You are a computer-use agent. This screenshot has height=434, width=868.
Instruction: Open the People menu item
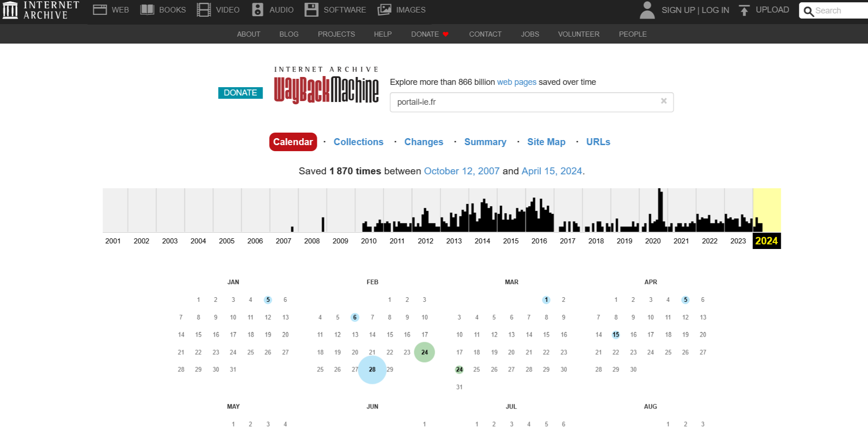(x=633, y=34)
